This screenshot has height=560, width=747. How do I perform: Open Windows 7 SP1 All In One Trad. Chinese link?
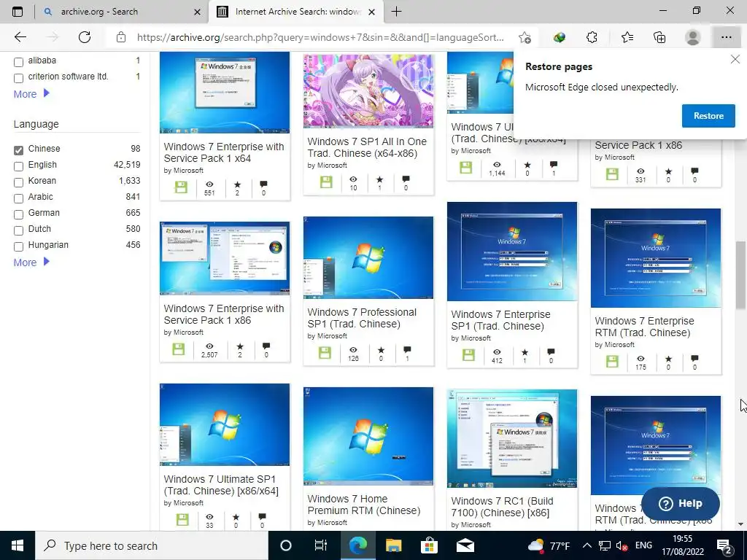[367, 147]
